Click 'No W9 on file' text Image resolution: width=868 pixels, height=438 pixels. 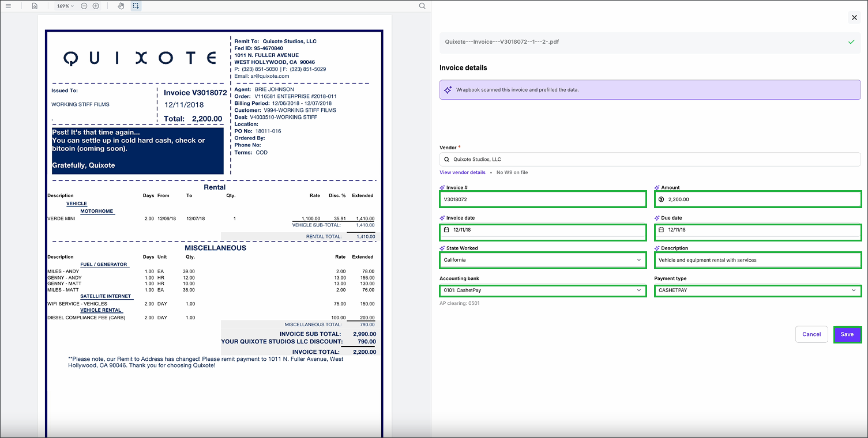(x=512, y=172)
